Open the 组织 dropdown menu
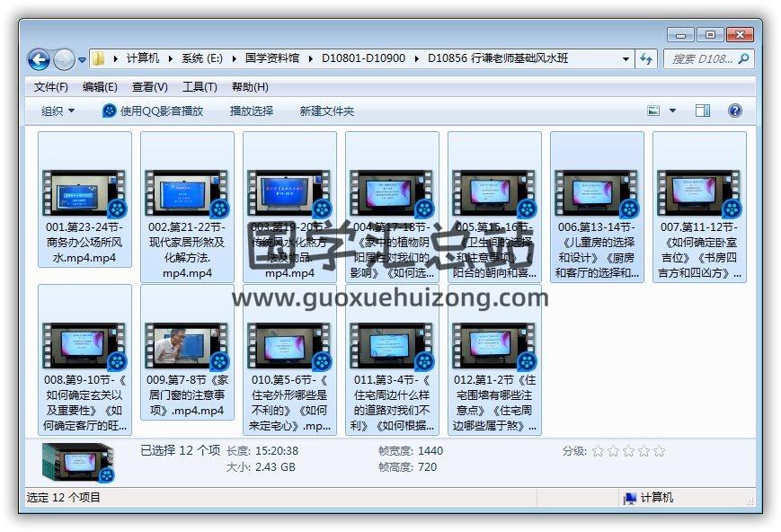This screenshot has height=532, width=781. coord(58,111)
